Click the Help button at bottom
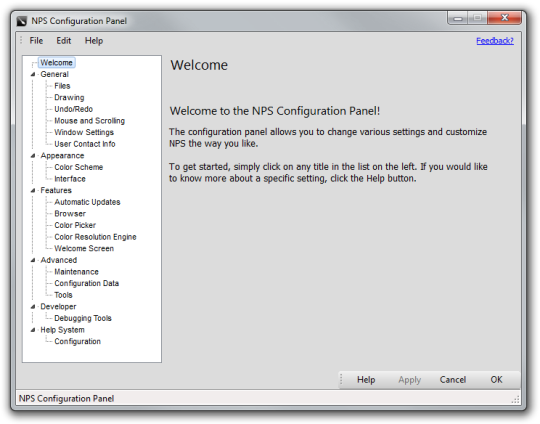Image resolution: width=540 pixels, height=424 pixels. [366, 380]
